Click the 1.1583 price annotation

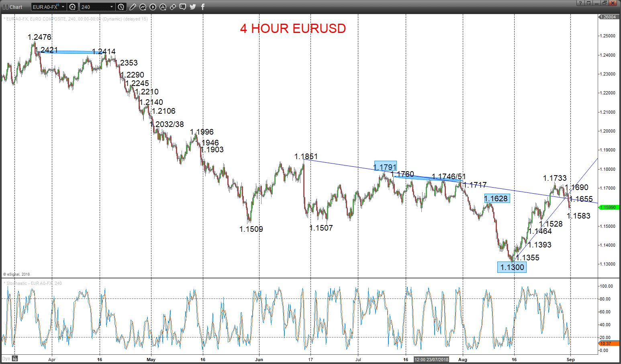click(x=578, y=216)
